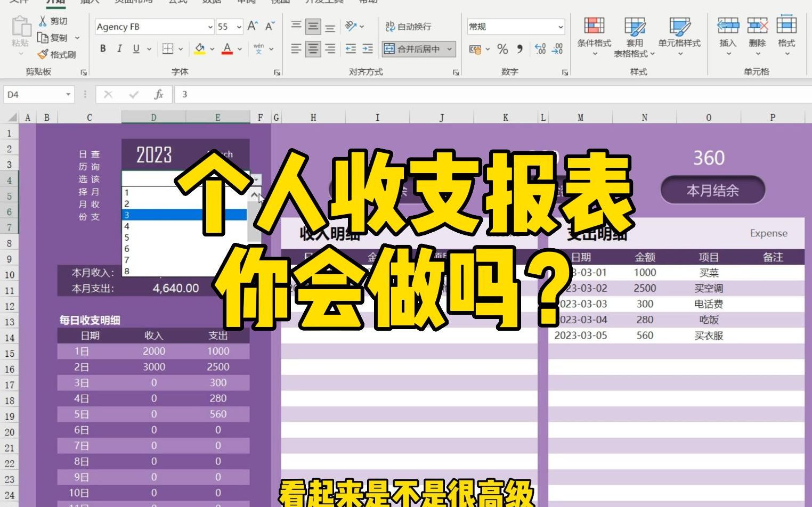
Task: Open the borders dropdown arrow
Action: click(x=181, y=49)
